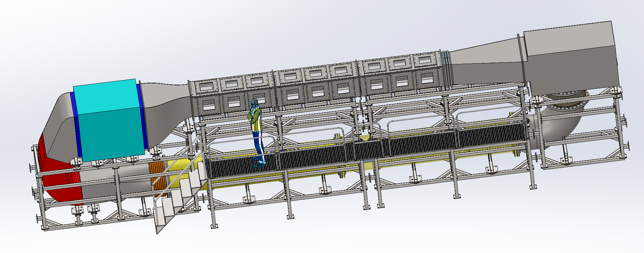644x253 pixels.
Task: Click the rightmost window panel in top row
Action: (x=424, y=60)
